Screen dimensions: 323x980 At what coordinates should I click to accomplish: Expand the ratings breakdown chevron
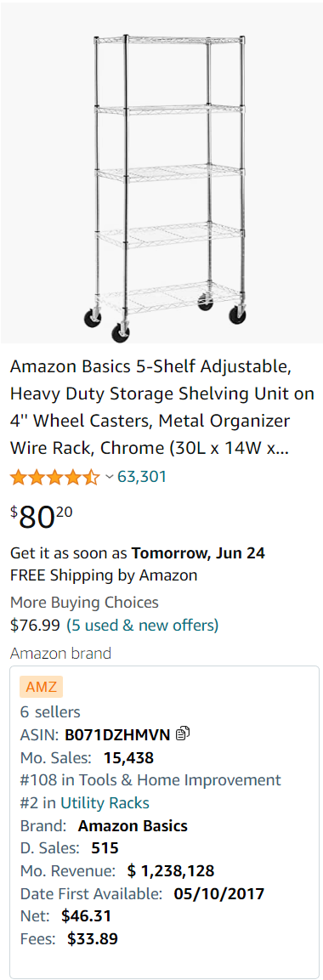pos(110,478)
